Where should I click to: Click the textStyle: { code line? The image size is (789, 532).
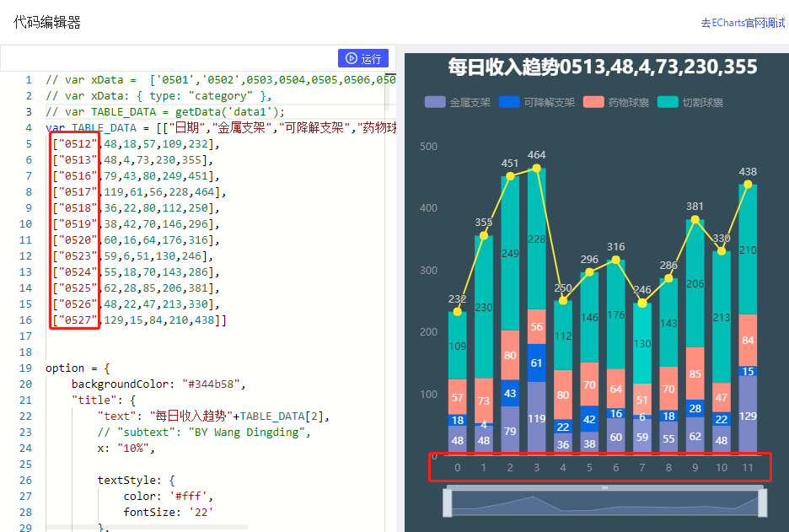point(136,481)
